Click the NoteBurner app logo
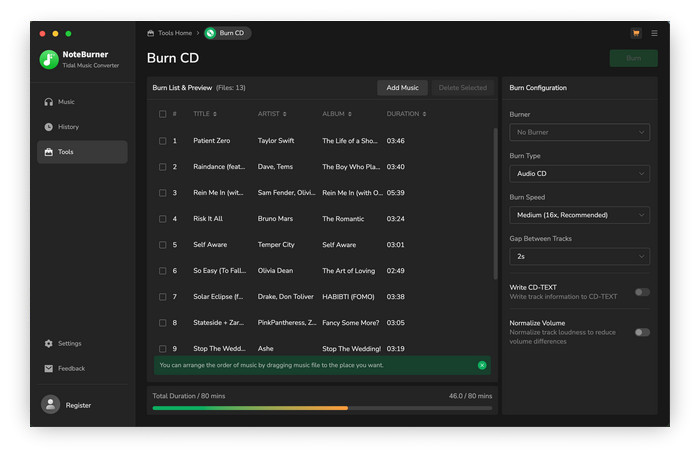Screen dimensions: 700x457 pos(49,59)
